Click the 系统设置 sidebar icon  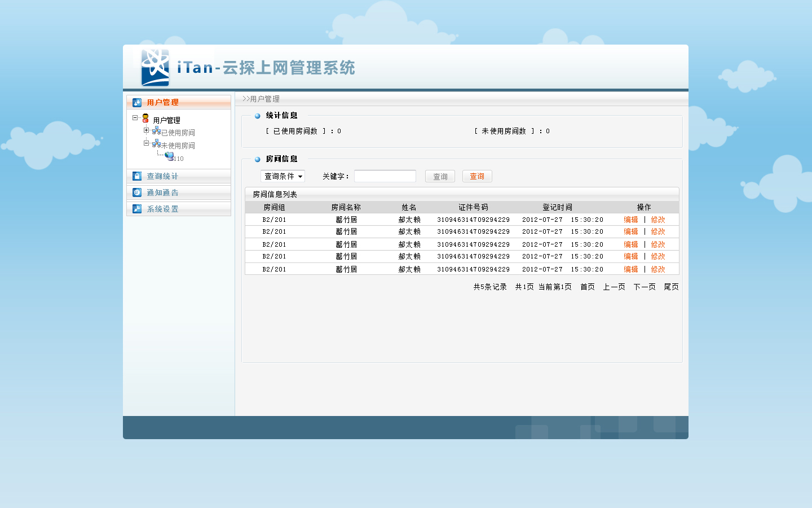click(137, 209)
